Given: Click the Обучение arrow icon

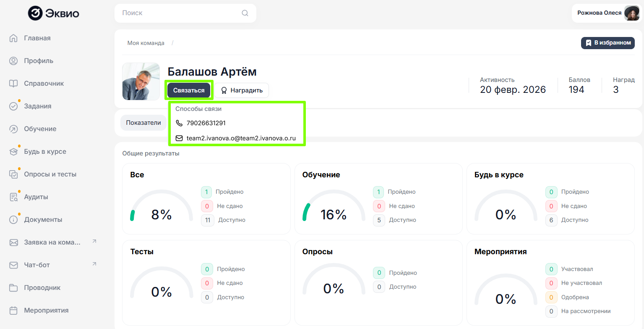Looking at the screenshot, I should click(x=13, y=129).
